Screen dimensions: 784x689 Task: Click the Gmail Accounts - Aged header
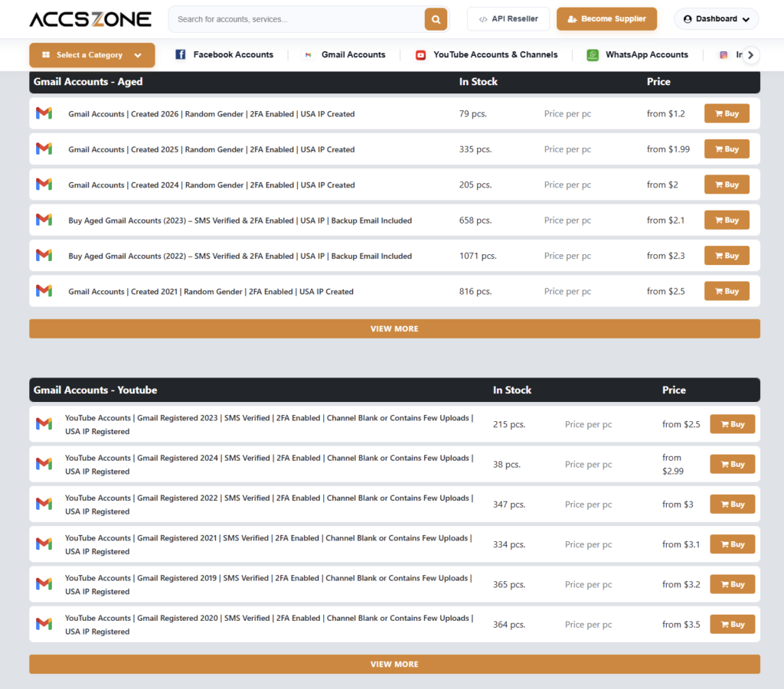[88, 81]
